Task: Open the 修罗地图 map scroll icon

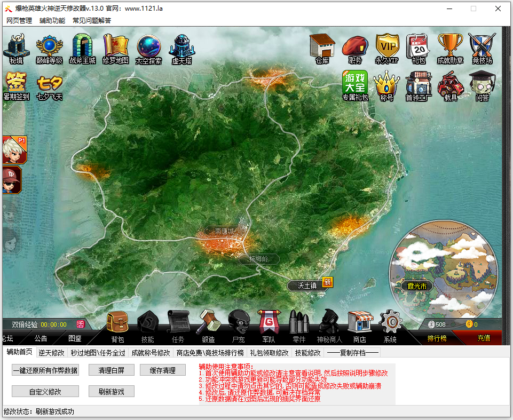Action: tap(115, 49)
